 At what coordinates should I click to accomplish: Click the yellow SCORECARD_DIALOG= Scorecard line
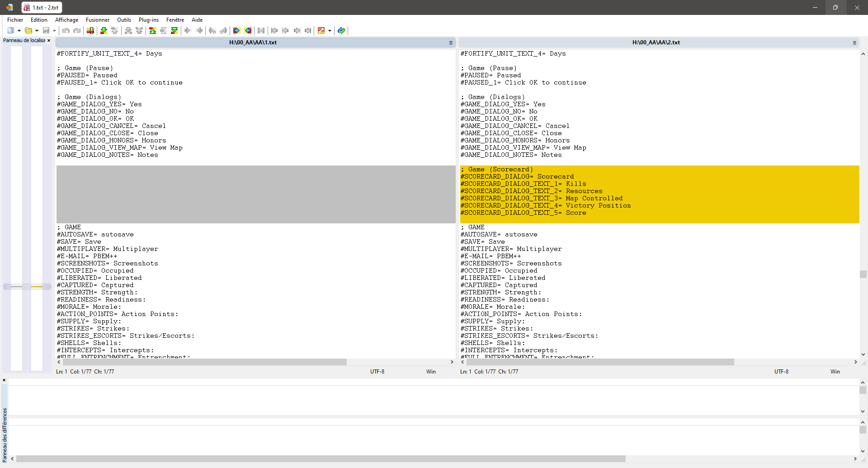click(660, 176)
